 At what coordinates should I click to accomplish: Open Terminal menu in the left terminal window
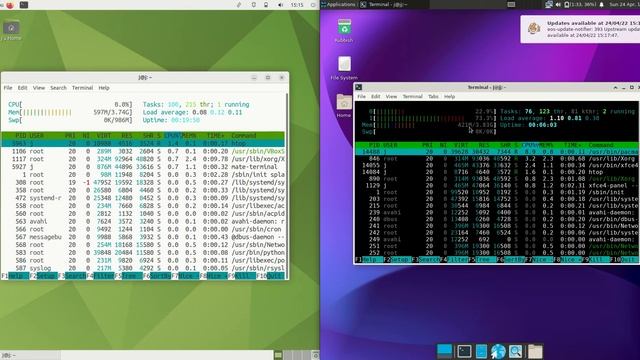[x=82, y=88]
